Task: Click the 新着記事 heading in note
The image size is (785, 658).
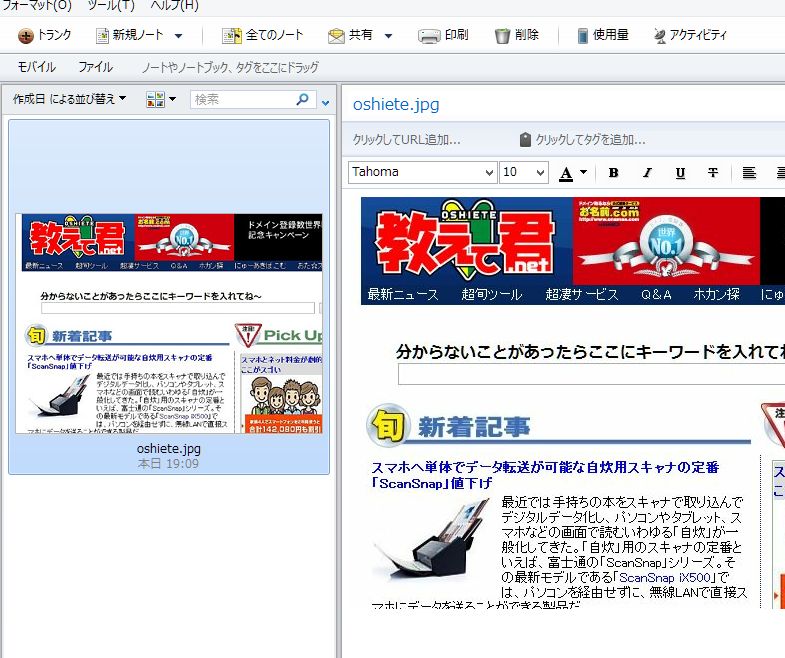Action: point(474,427)
